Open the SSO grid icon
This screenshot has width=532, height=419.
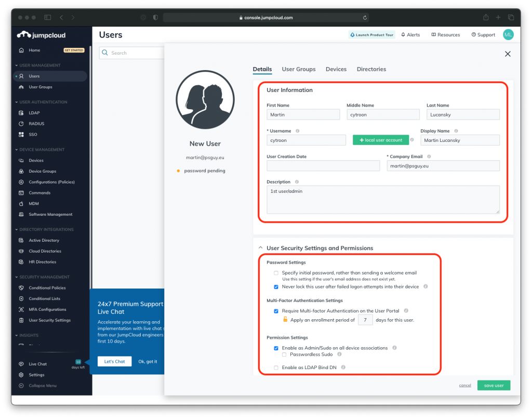(x=21, y=135)
